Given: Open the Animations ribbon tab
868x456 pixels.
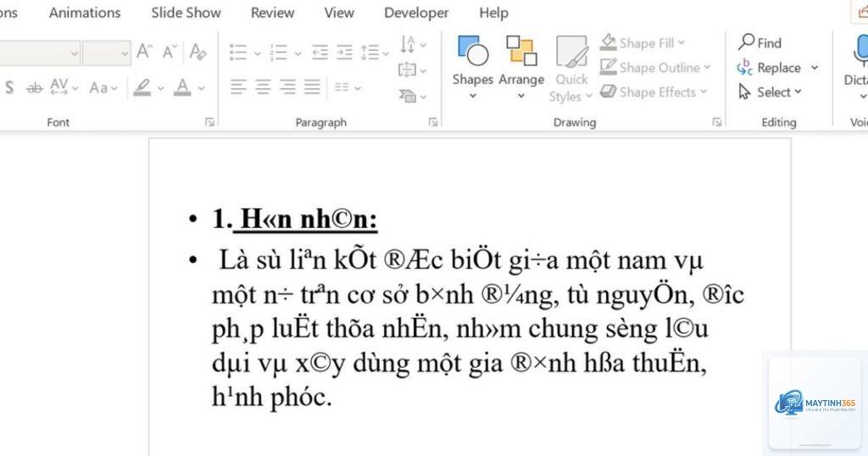Looking at the screenshot, I should point(85,13).
